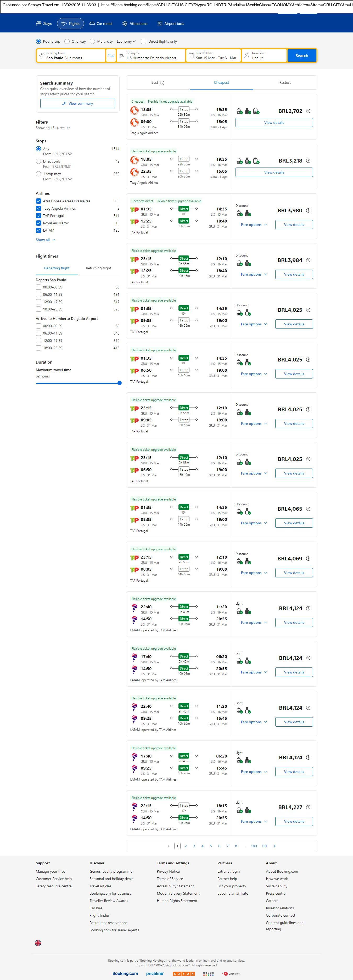The image size is (353, 980).
Task: Click the Going to destination input field
Action: pos(151,55)
